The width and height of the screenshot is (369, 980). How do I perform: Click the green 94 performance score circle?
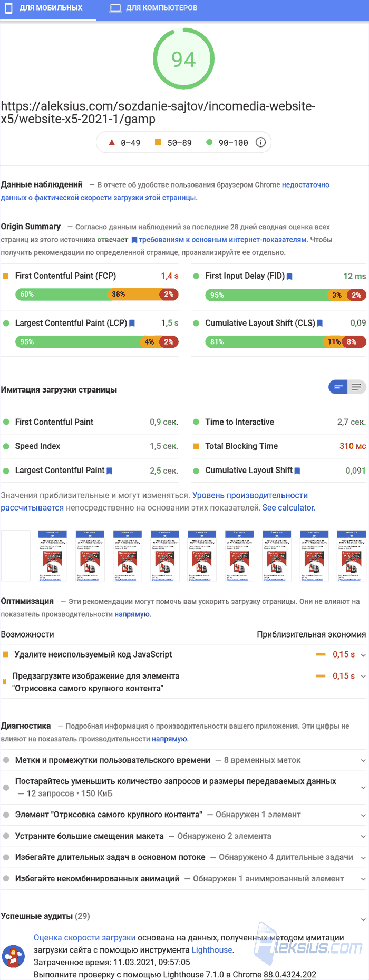pyautogui.click(x=183, y=59)
